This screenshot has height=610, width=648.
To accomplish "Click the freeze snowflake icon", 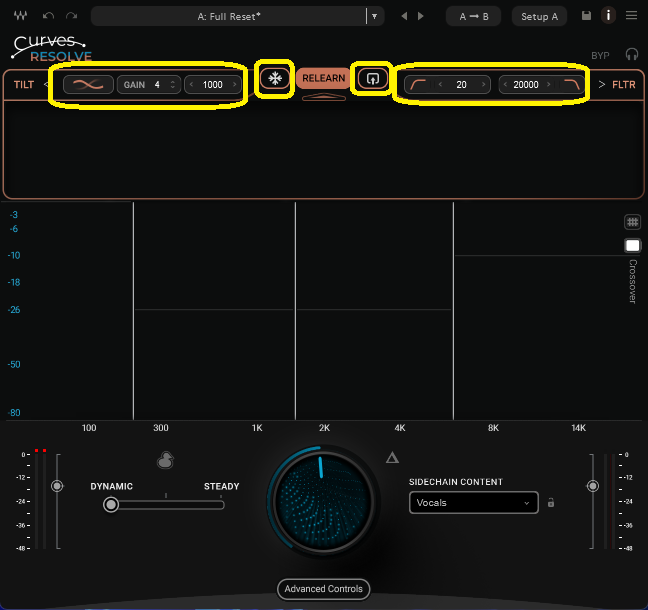I will tap(274, 79).
